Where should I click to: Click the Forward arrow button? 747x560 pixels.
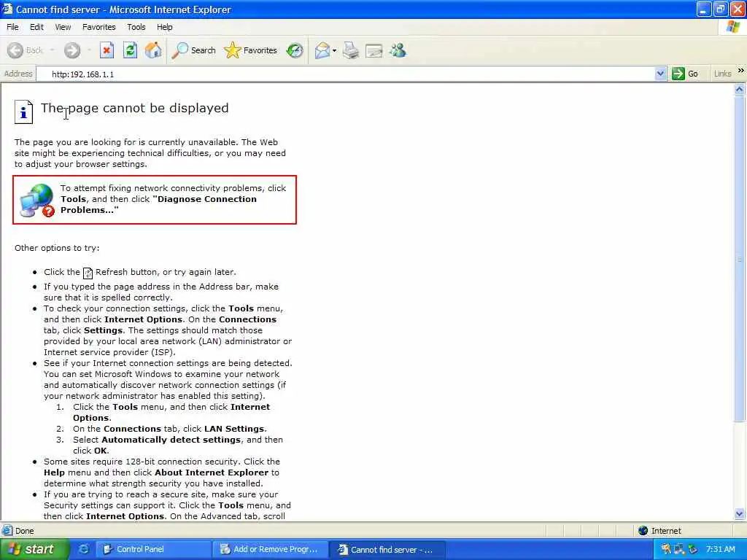click(x=72, y=50)
